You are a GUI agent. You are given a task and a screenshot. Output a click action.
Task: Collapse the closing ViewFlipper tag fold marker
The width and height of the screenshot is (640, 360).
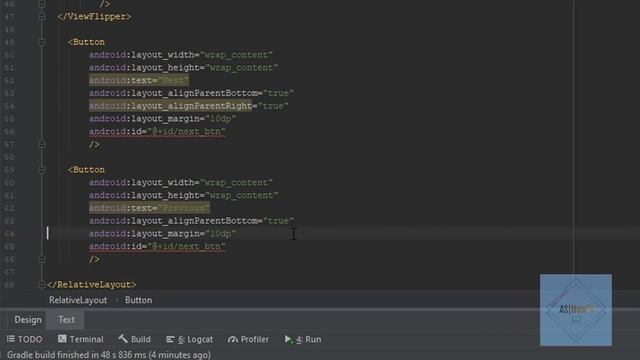[42, 16]
